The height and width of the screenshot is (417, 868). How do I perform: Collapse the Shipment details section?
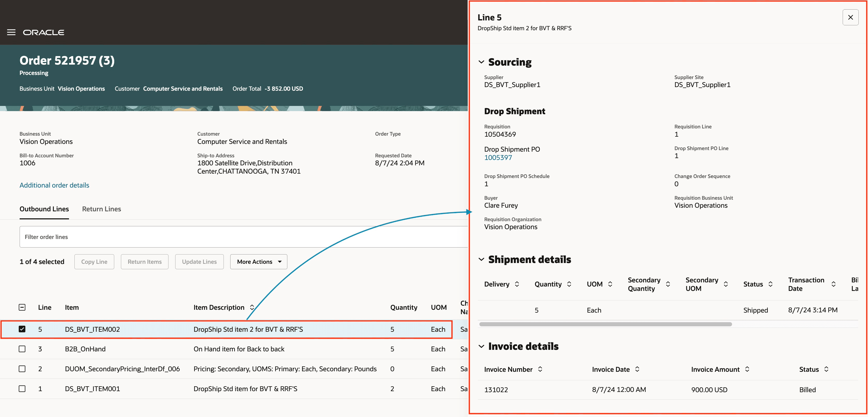point(481,259)
